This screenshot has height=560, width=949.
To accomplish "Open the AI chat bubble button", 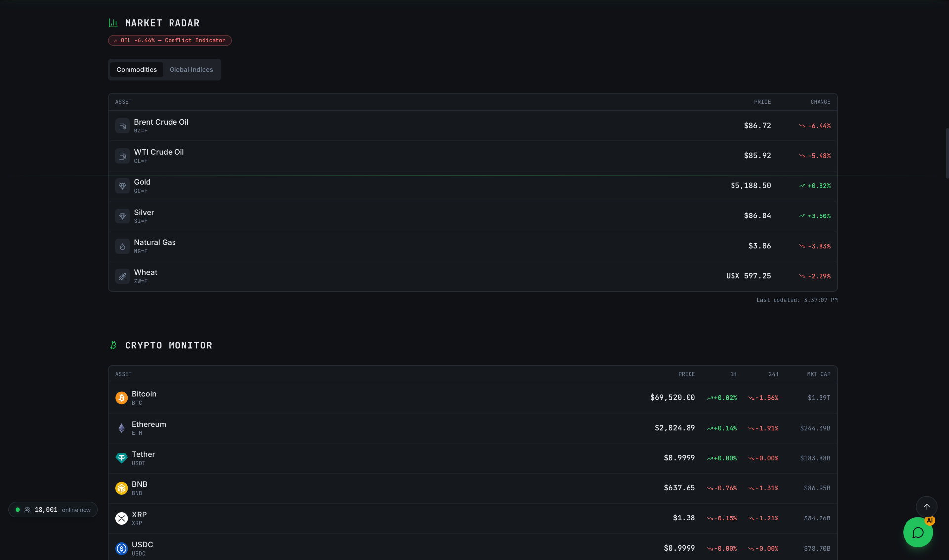I will point(918,532).
